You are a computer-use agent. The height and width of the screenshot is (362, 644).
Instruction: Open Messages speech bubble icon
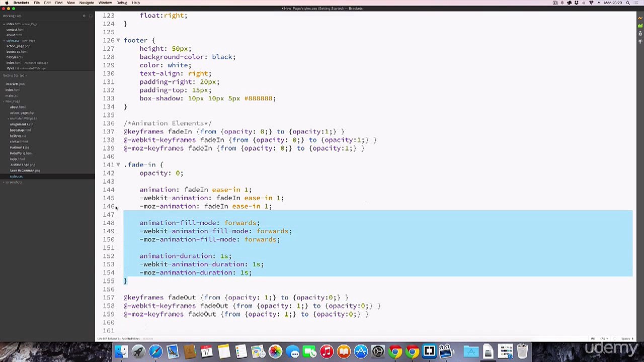[292, 351]
